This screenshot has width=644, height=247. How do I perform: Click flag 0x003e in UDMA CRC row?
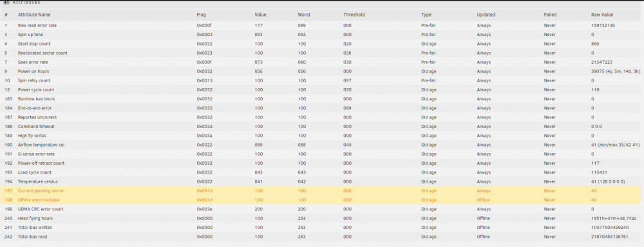click(205, 209)
